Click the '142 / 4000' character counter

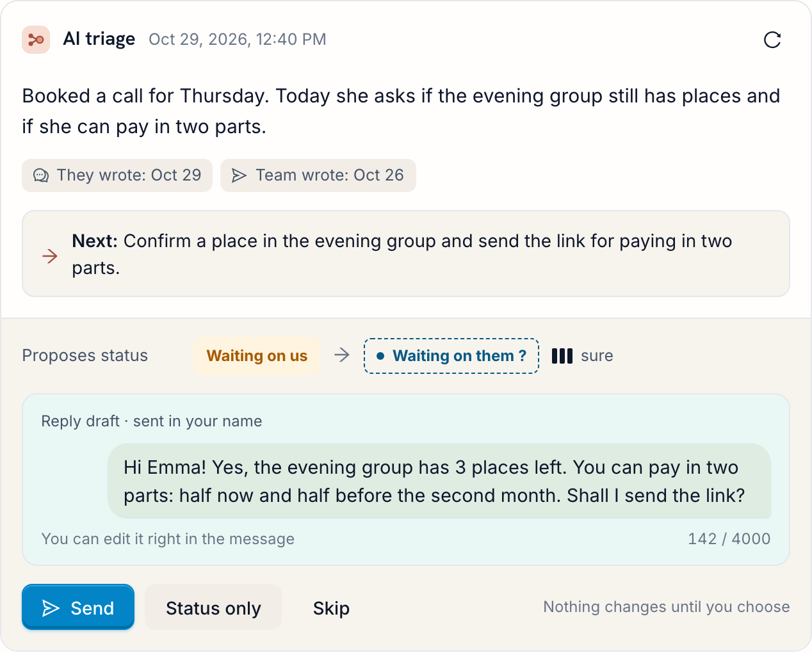tap(729, 539)
